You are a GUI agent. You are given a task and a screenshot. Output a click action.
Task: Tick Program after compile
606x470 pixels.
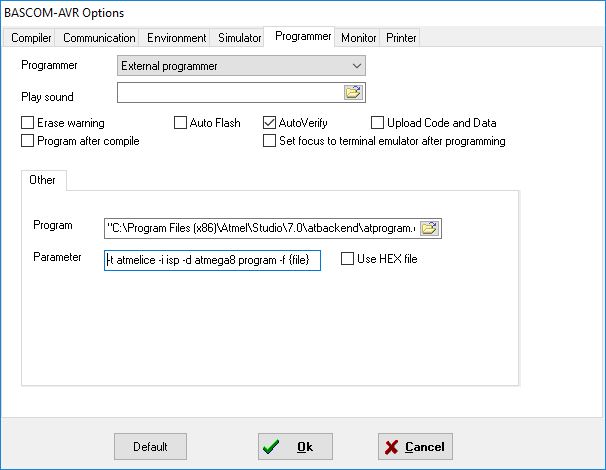(27, 141)
